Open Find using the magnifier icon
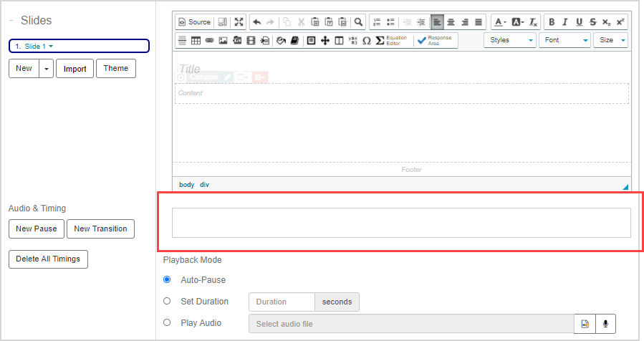The image size is (644, 341). [x=359, y=22]
